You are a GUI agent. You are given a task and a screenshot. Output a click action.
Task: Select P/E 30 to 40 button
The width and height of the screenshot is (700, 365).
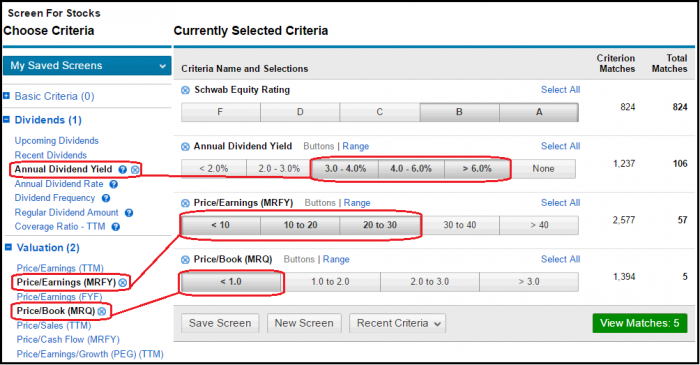coord(460,225)
